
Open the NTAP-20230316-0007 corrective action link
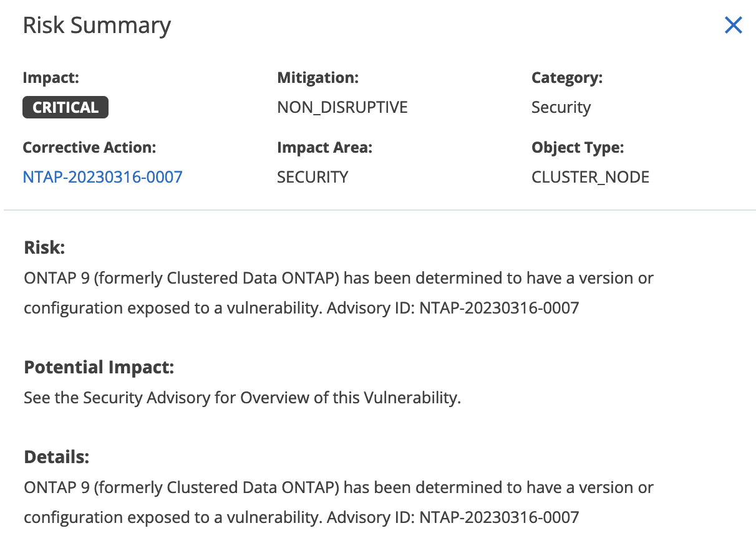pos(102,177)
